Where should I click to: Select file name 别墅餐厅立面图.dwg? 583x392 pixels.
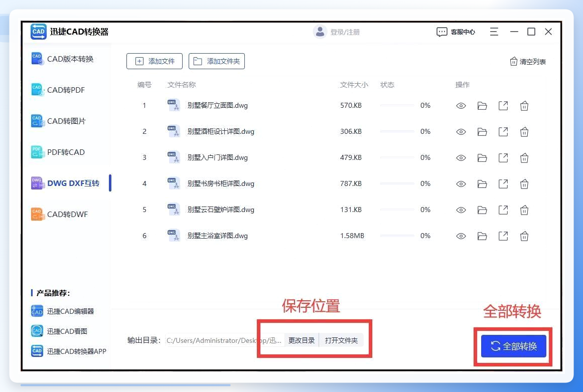coord(218,106)
